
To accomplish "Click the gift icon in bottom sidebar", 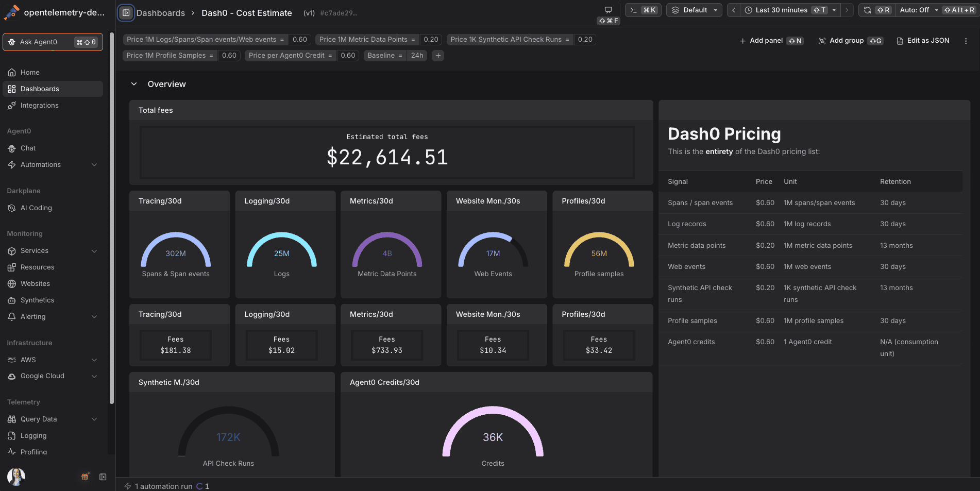I will [x=86, y=477].
